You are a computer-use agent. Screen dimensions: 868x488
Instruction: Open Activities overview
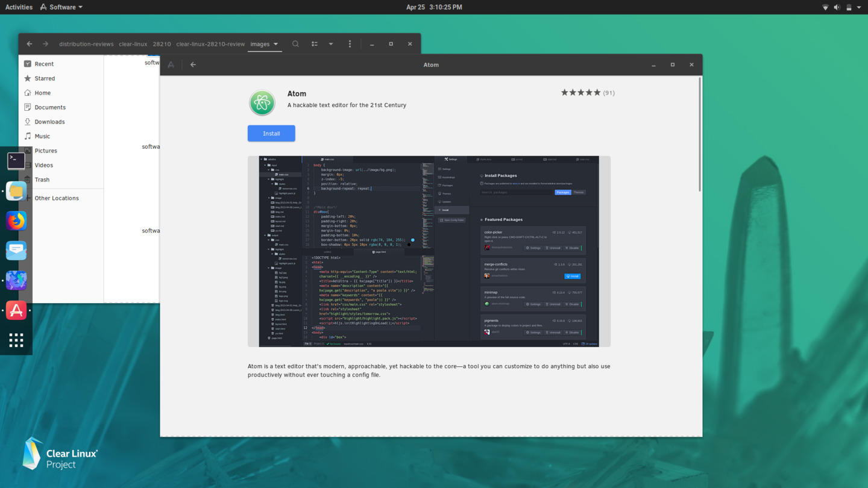19,7
